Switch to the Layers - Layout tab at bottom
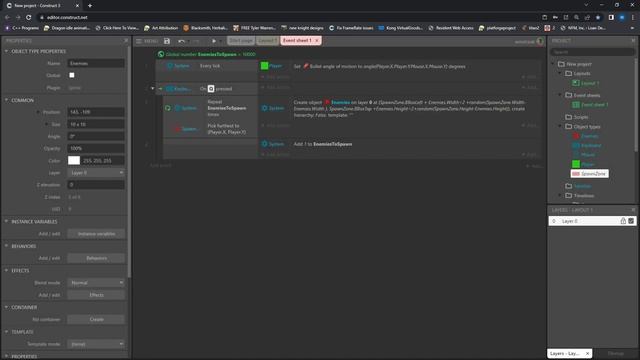 (x=565, y=353)
